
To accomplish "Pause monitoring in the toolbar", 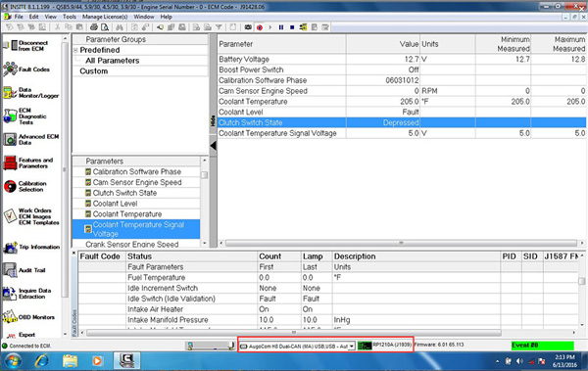I will (281, 27).
